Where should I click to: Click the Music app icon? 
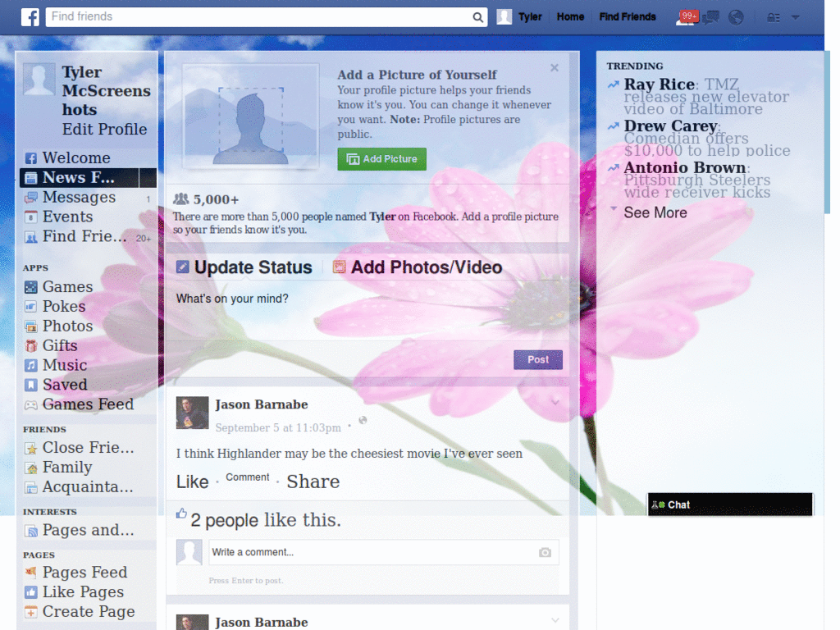pos(31,365)
